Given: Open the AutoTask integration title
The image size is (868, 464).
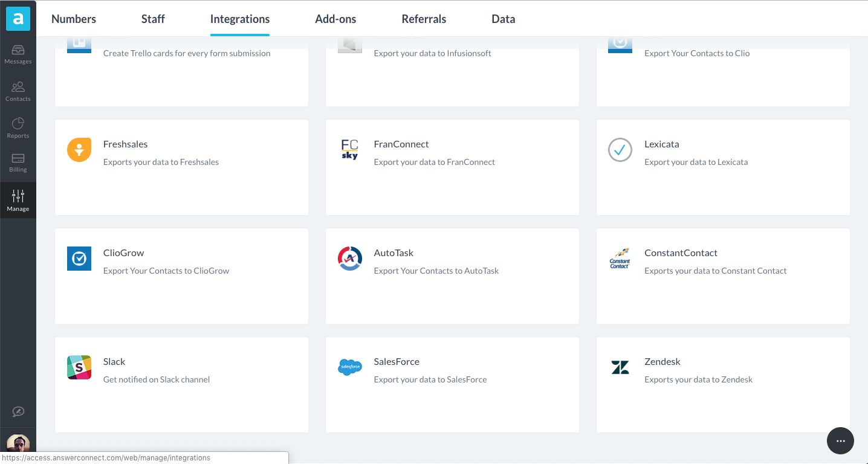Looking at the screenshot, I should pyautogui.click(x=394, y=253).
